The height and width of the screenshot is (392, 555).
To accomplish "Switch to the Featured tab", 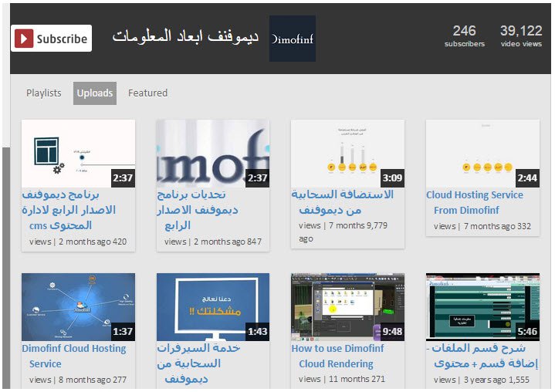I will pos(147,93).
